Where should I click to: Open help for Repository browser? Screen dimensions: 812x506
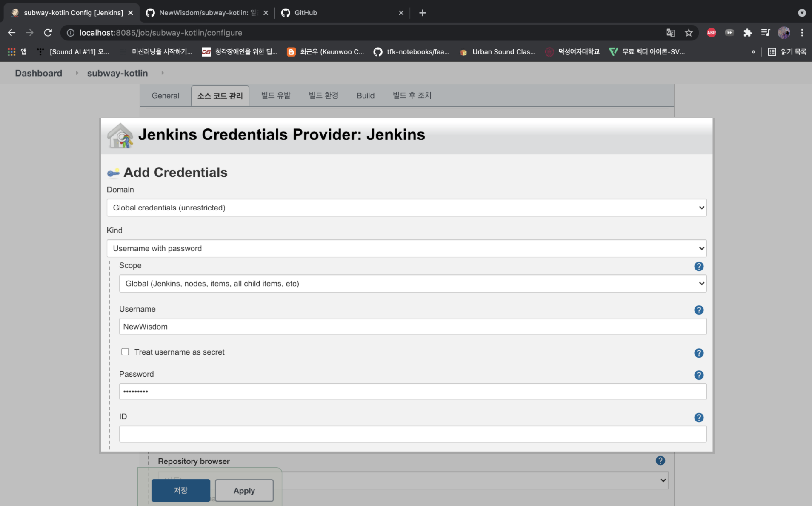click(x=660, y=461)
